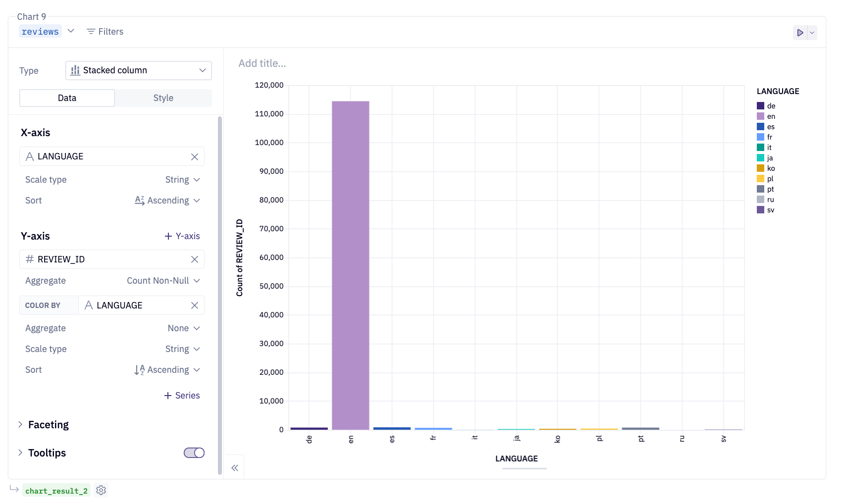Run the chart query with the play icon
This screenshot has height=504, width=844.
click(799, 32)
